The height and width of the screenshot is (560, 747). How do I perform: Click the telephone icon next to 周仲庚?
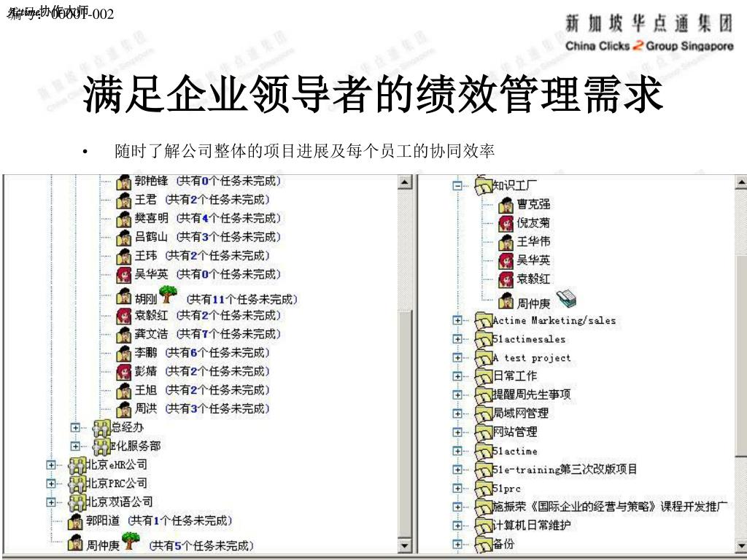coord(566,298)
